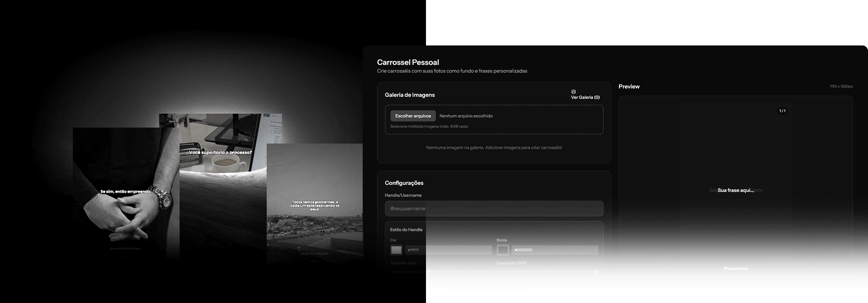Focus the @seuusername handle input field
Image resolution: width=868 pixels, height=303 pixels.
tap(494, 208)
